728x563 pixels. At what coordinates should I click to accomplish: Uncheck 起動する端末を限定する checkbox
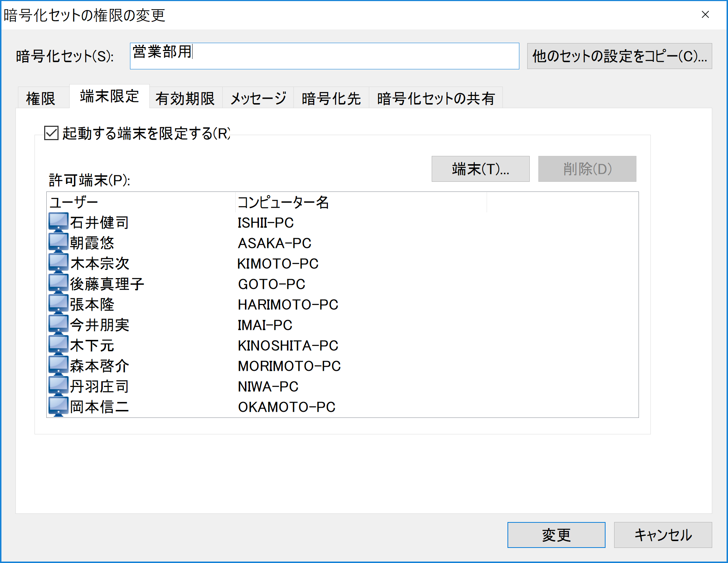tap(51, 133)
